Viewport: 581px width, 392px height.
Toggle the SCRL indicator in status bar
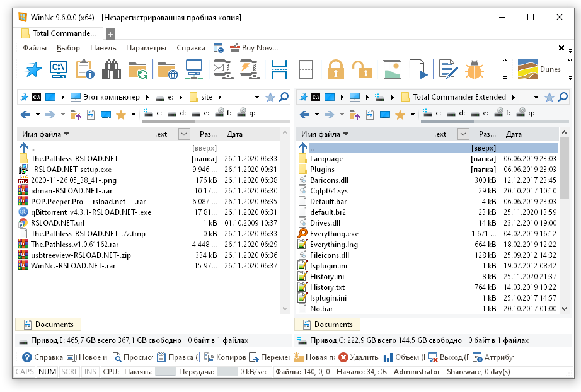click(x=70, y=372)
